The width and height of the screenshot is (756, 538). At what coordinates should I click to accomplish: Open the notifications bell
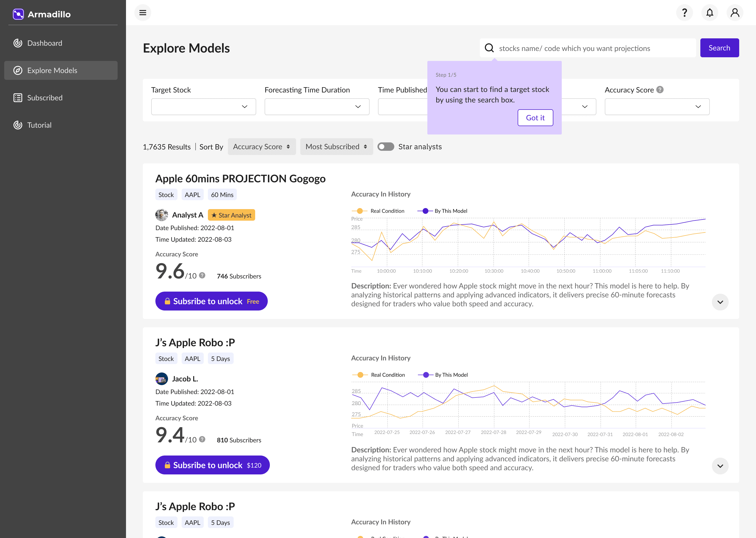click(x=710, y=13)
